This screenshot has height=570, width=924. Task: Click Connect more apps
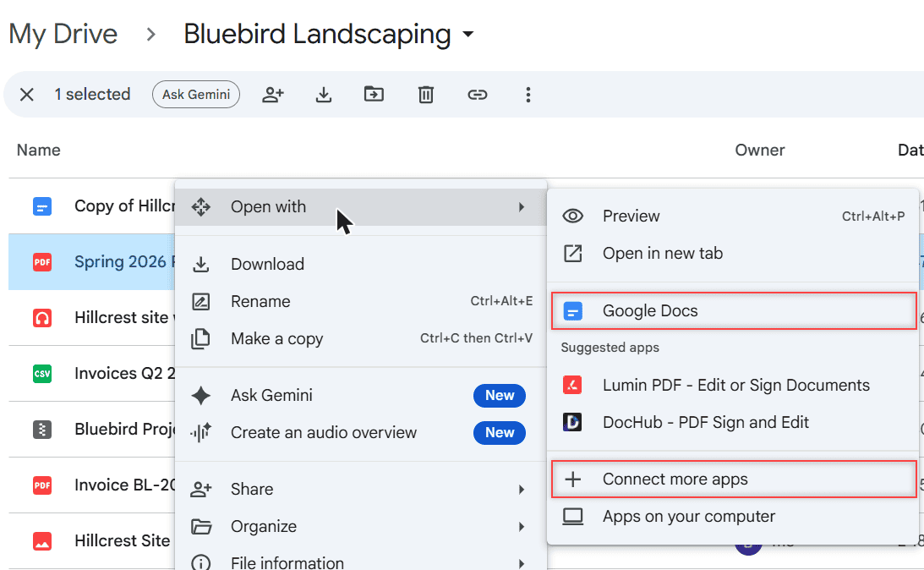(733, 480)
